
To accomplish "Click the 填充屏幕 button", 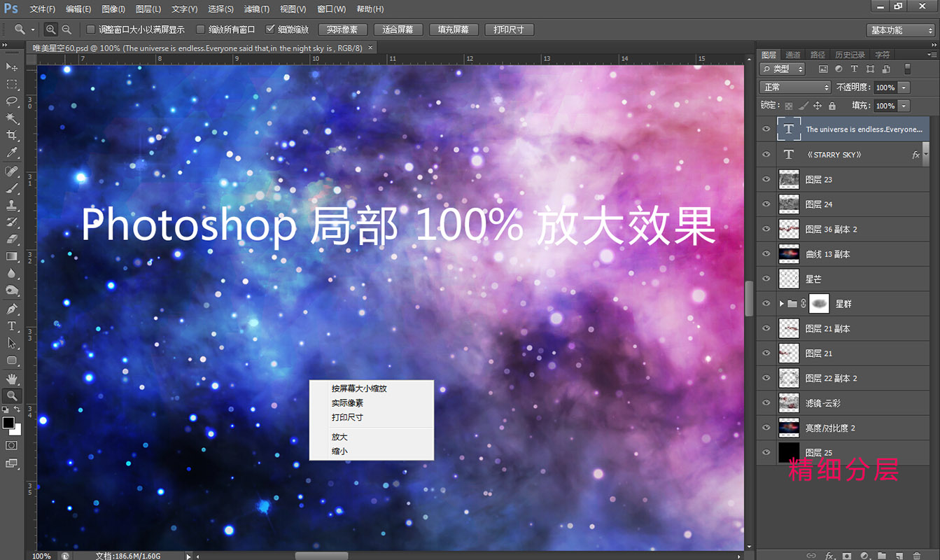I will tap(454, 29).
